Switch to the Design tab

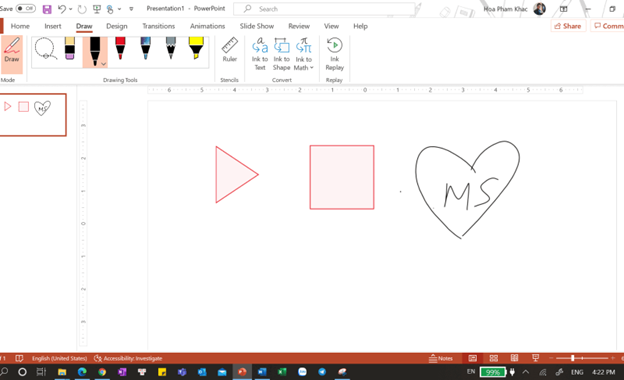117,26
